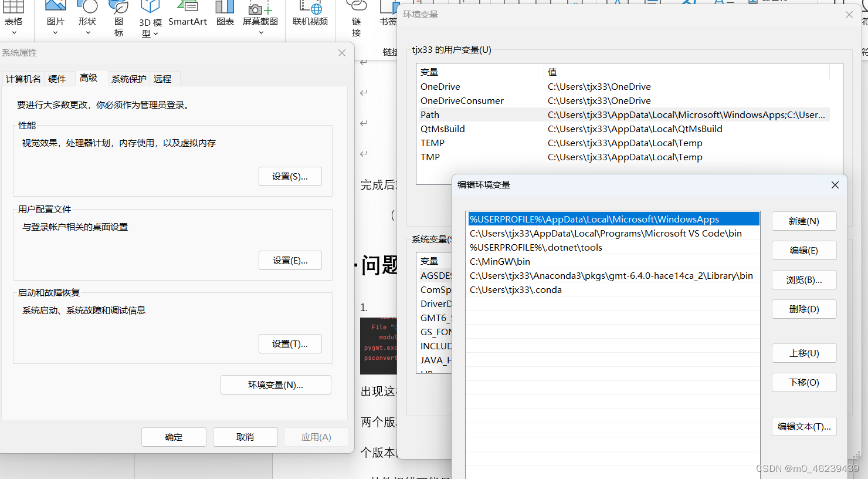Click the 环境变量(N) button
Screen dimensions: 868x479
pos(276,384)
